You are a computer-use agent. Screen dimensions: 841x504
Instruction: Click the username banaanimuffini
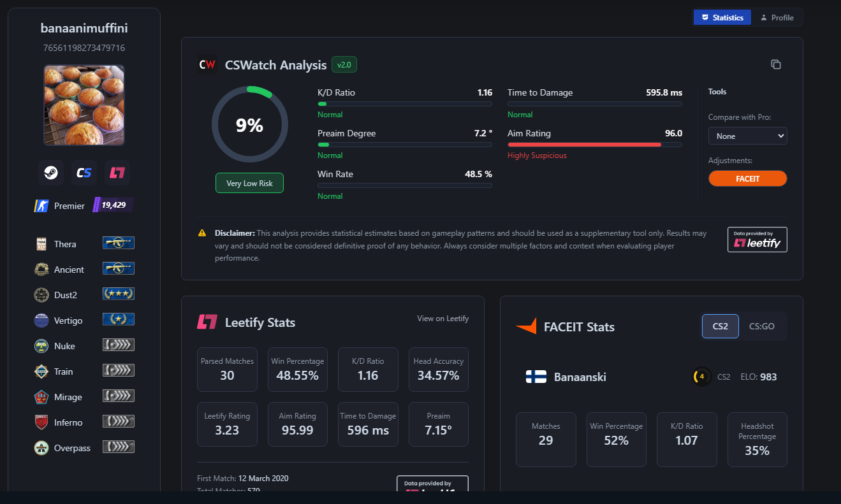(x=84, y=28)
